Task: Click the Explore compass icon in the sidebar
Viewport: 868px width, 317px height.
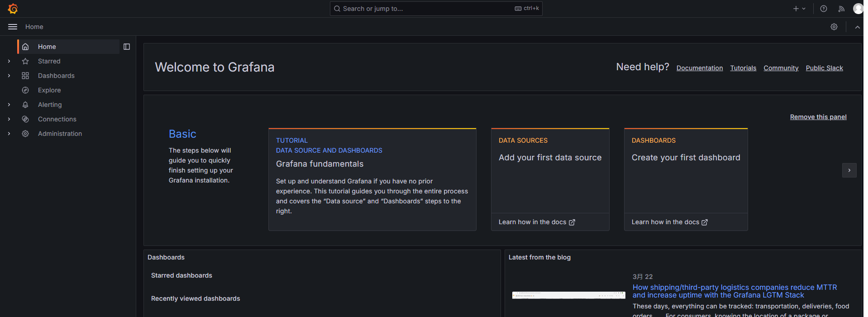Action: (25, 90)
